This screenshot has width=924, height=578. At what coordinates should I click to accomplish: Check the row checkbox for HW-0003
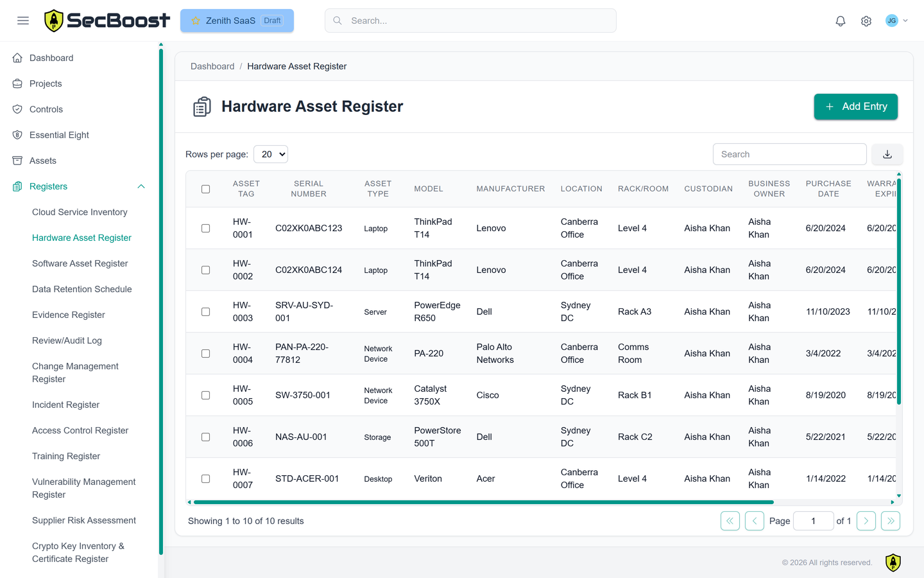[x=205, y=311]
